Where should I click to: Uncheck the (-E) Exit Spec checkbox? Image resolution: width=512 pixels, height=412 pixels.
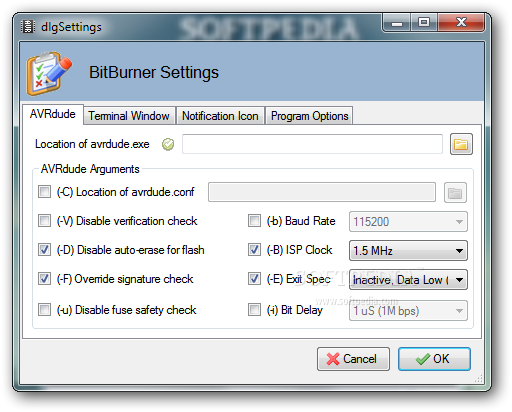254,279
